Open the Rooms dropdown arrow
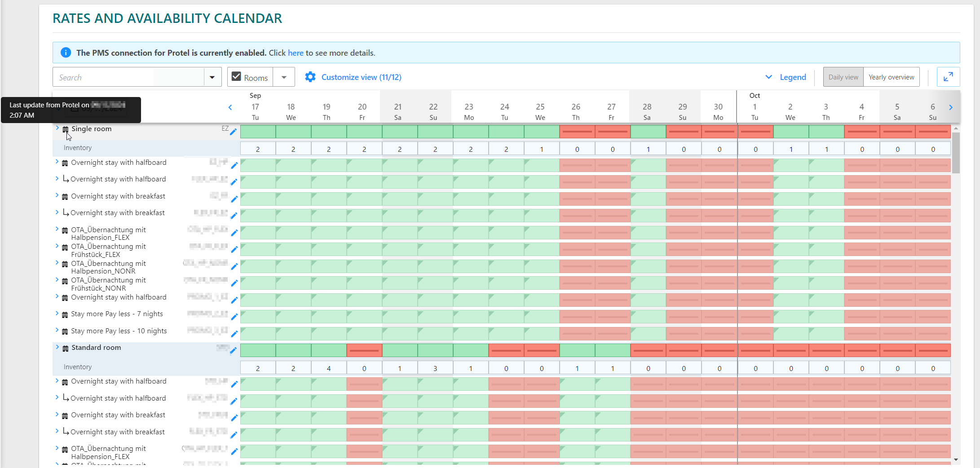Image resolution: width=980 pixels, height=468 pixels. (284, 77)
